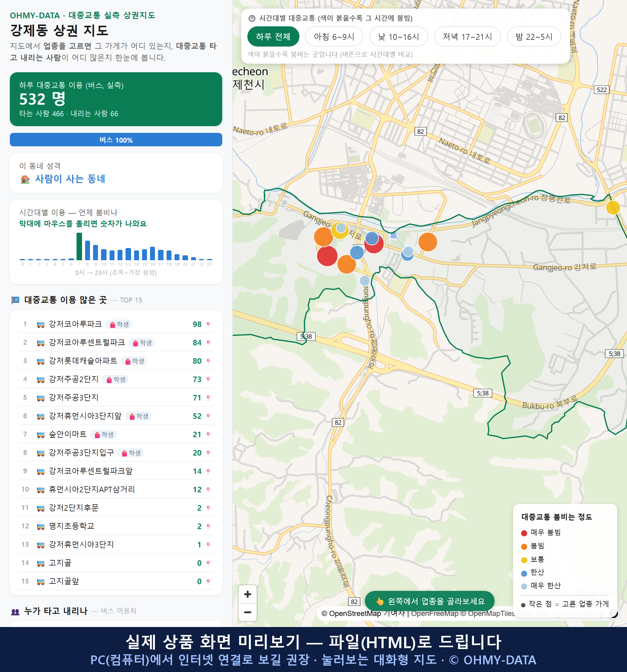The width and height of the screenshot is (627, 672).
Task: Click the pin icon for 강저주공3단지 row
Action: [208, 398]
